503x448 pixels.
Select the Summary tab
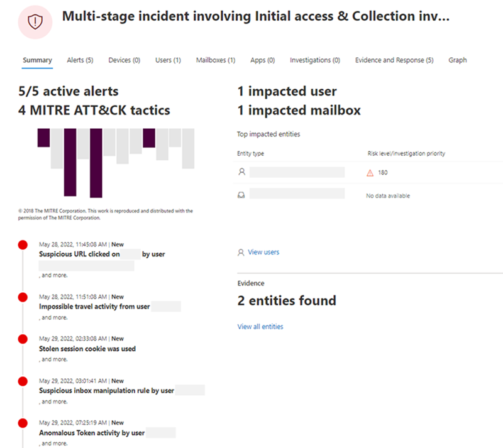click(x=37, y=60)
